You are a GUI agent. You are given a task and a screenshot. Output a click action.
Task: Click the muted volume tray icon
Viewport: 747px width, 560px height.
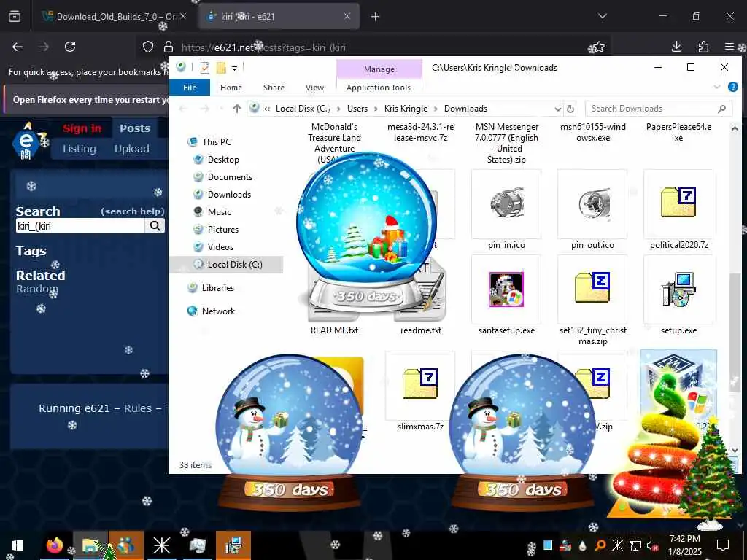pyautogui.click(x=651, y=545)
